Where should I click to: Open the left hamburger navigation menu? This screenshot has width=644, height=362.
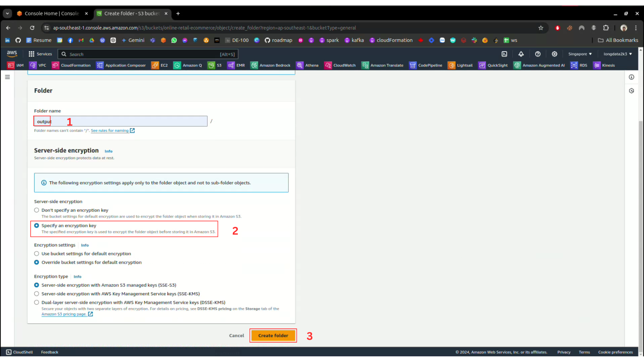pyautogui.click(x=7, y=77)
